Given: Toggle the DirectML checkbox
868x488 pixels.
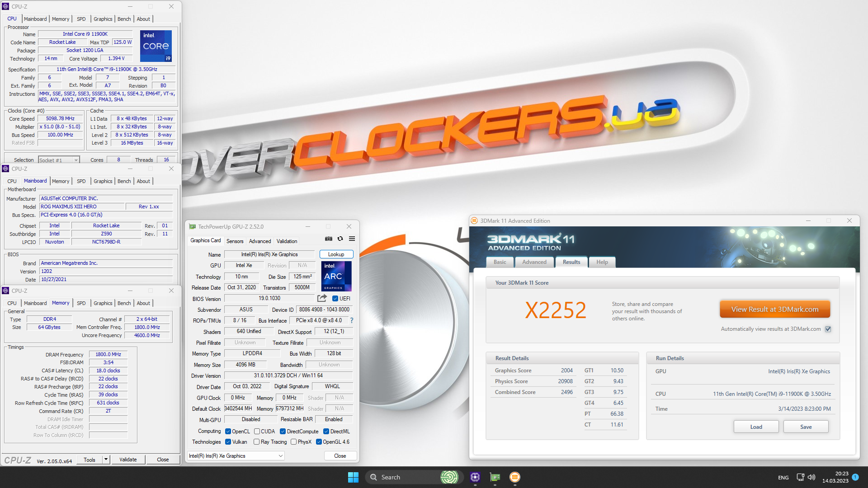Looking at the screenshot, I should (326, 432).
